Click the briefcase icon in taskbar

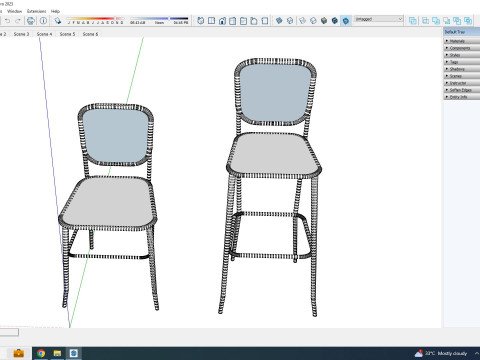pos(18,353)
